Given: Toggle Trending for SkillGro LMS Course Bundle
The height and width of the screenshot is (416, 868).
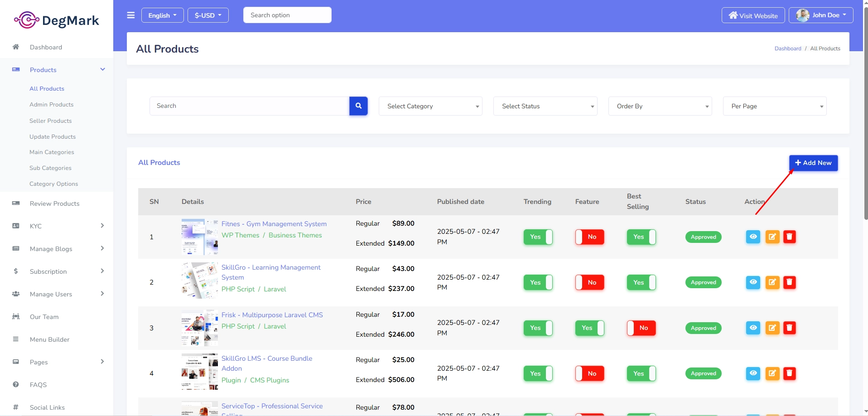Looking at the screenshot, I should click(x=538, y=373).
